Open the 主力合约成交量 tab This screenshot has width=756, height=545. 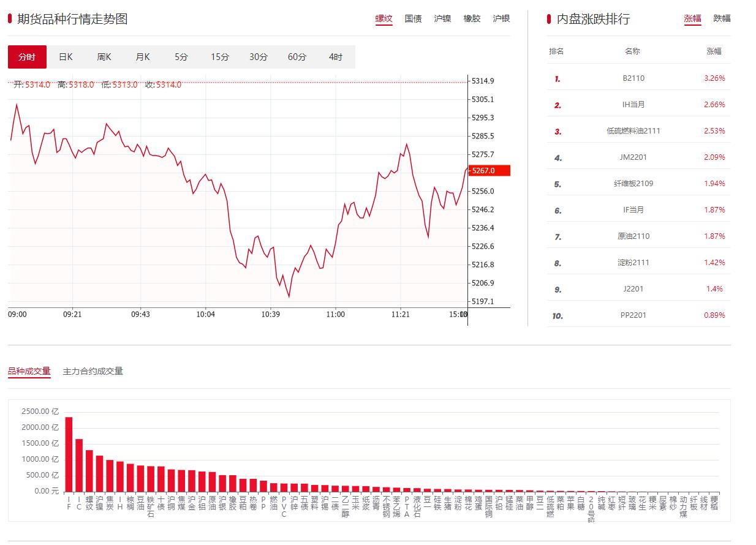[x=93, y=371]
